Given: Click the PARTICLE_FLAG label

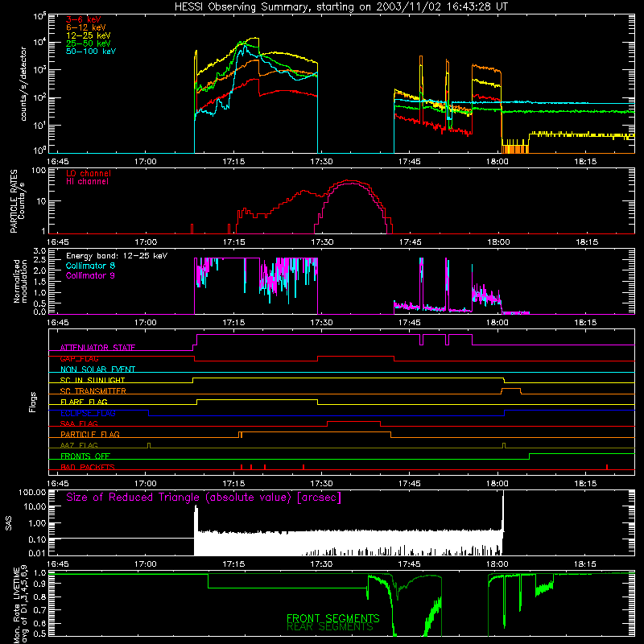Looking at the screenshot, I should (x=90, y=435).
